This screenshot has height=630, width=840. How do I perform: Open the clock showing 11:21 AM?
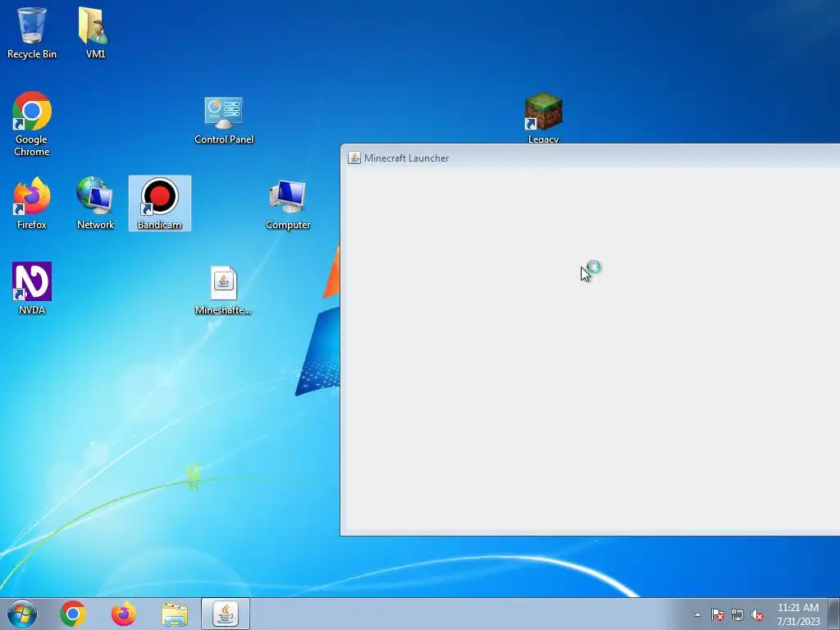[x=798, y=614]
